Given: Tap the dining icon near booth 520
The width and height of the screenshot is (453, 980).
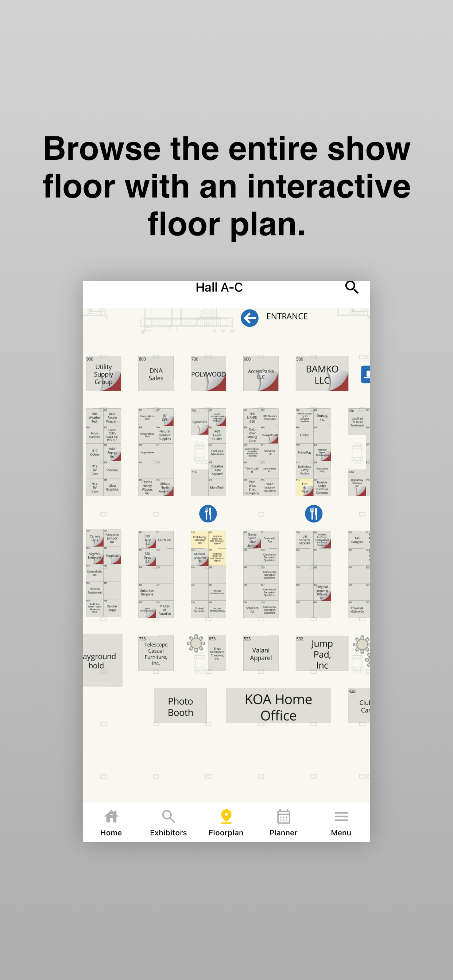Looking at the screenshot, I should (314, 514).
